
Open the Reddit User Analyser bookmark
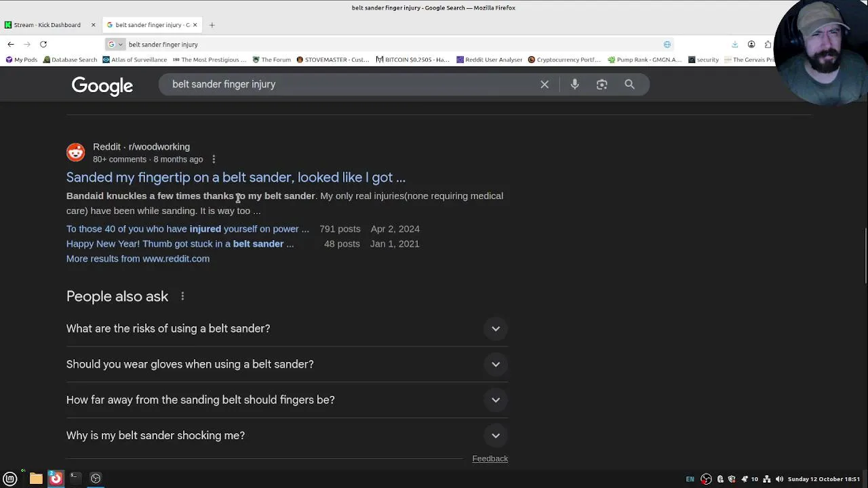coord(489,60)
